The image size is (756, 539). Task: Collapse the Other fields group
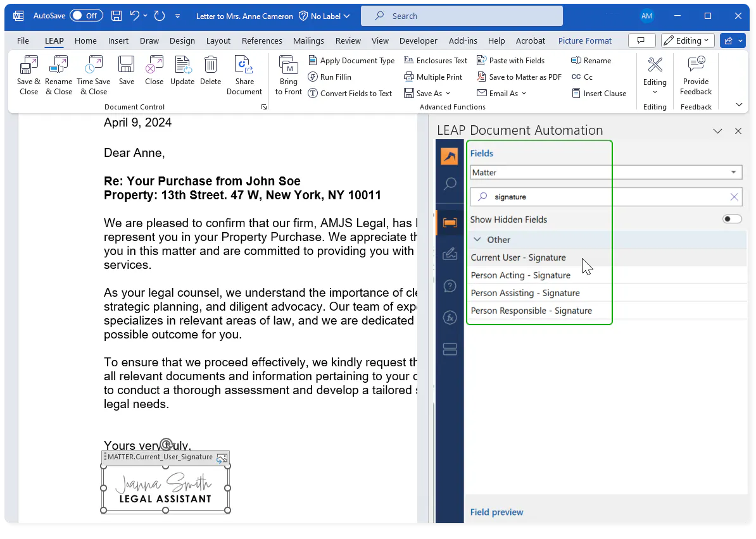[477, 240]
